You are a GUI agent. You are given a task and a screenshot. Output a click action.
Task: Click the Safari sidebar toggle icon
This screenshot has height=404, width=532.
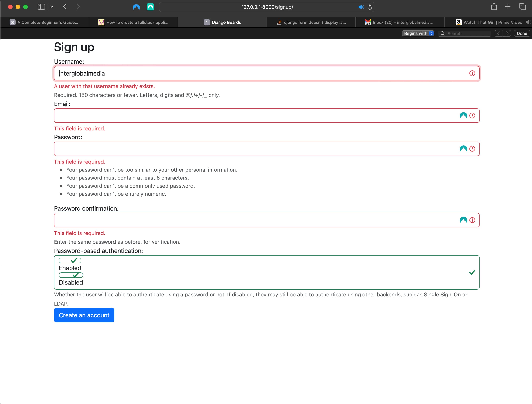pos(41,7)
